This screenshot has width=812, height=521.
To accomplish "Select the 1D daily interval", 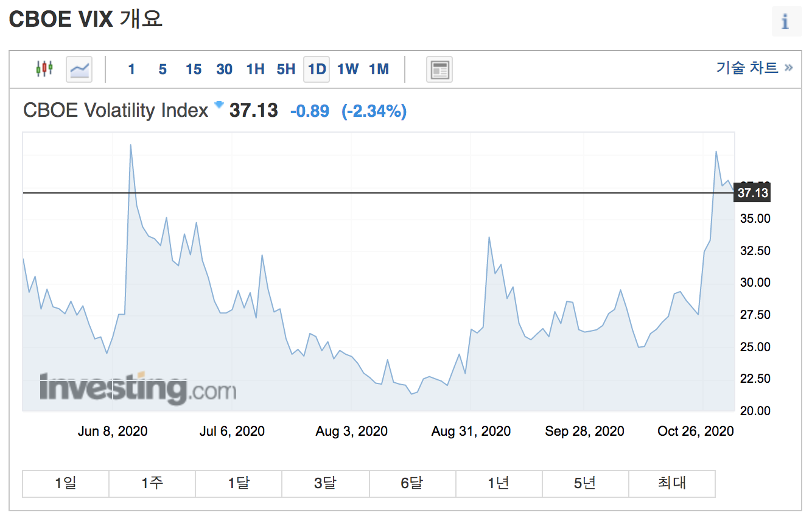I will click(x=317, y=69).
